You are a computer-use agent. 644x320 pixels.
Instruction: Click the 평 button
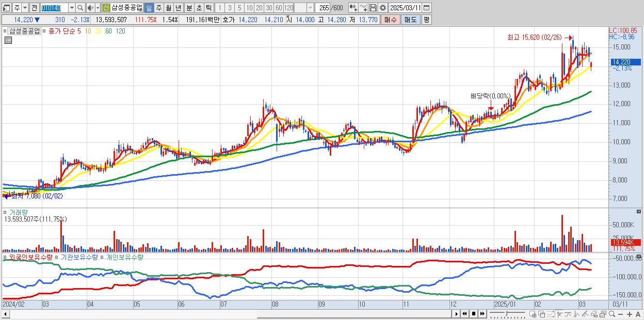(x=426, y=20)
